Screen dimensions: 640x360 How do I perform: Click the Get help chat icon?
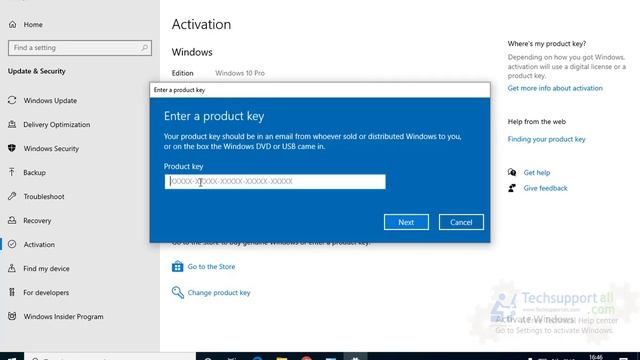[512, 172]
